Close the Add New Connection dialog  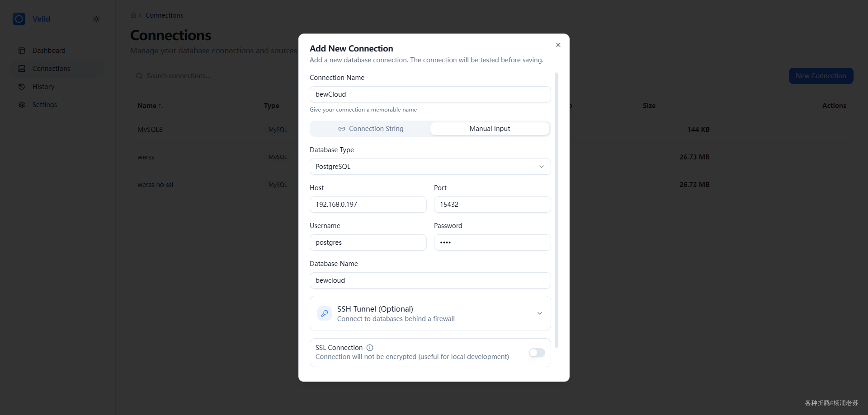(x=558, y=45)
